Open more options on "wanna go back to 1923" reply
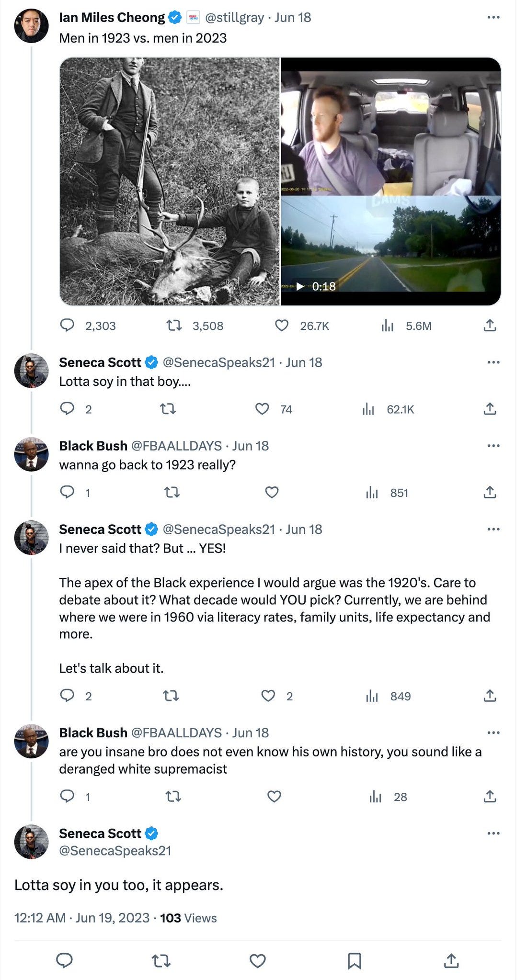 [x=493, y=446]
